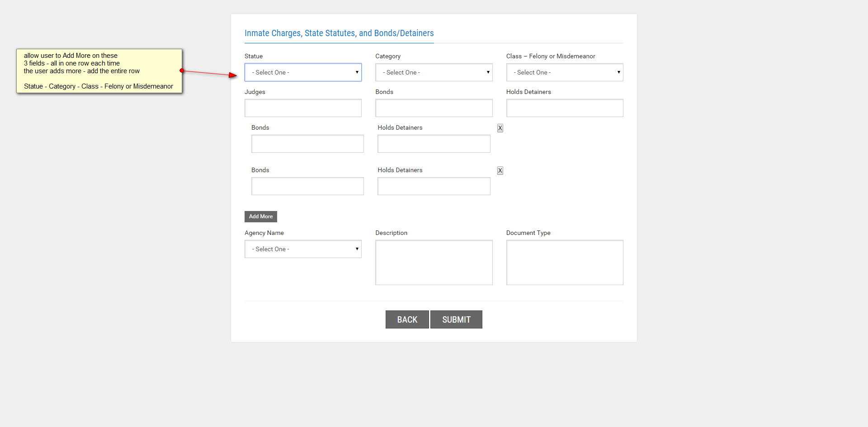Focus the Bonds field in last added row
This screenshot has height=427, width=868.
tap(307, 186)
